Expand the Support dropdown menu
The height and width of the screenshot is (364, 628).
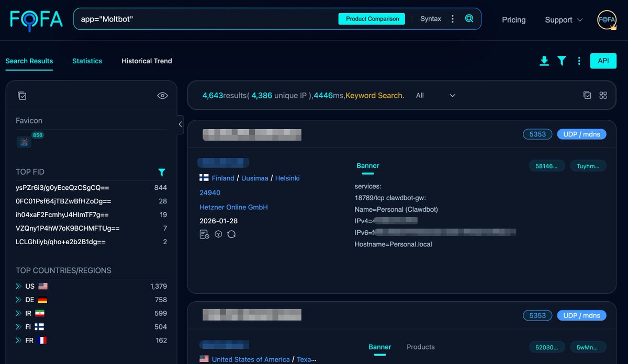pyautogui.click(x=564, y=20)
